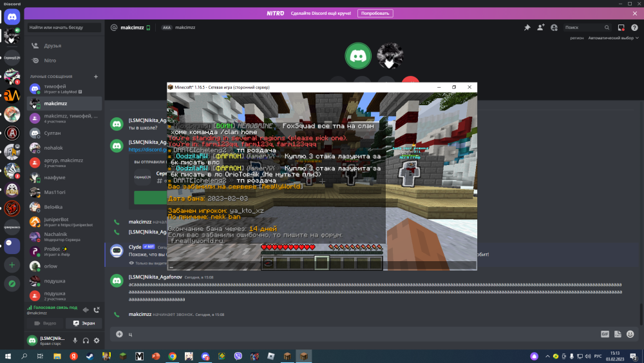The width and height of the screenshot is (644, 363).
Task: Open red A server icon in sidebar
Action: click(12, 133)
